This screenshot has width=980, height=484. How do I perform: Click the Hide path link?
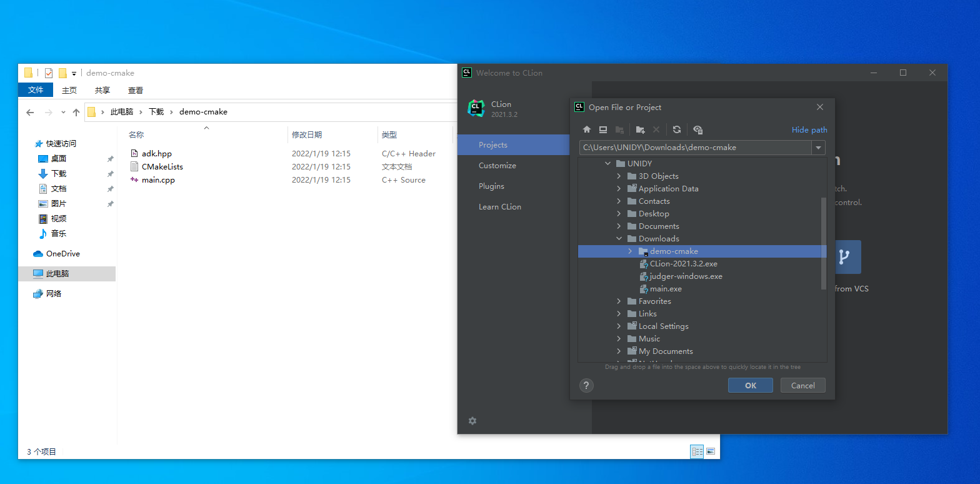(809, 130)
